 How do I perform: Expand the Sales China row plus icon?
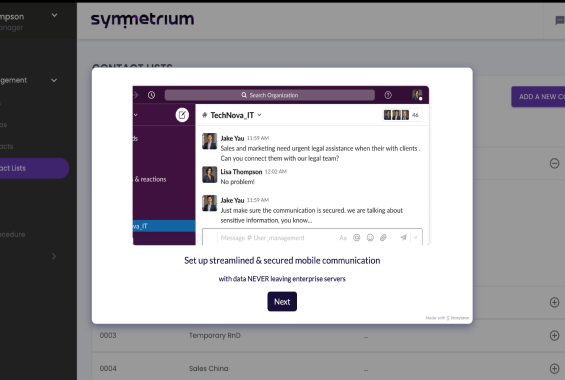tap(554, 368)
